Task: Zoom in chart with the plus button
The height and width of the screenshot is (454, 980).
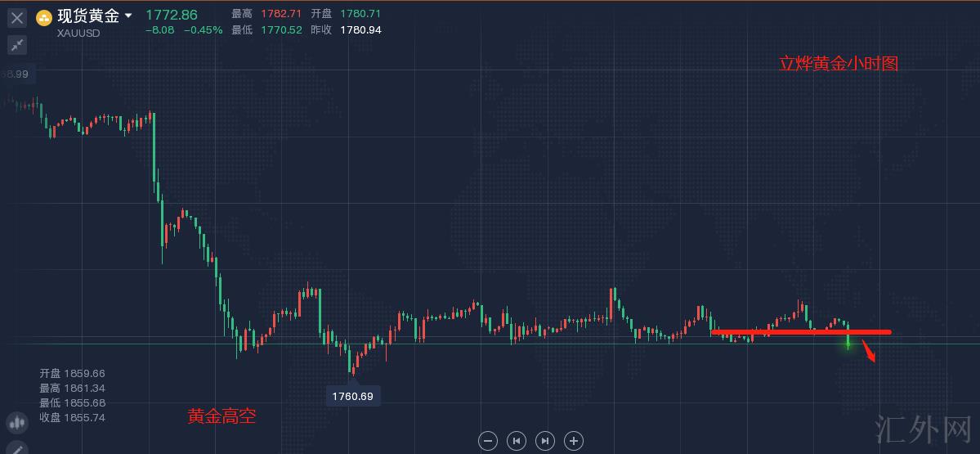Action: 574,441
